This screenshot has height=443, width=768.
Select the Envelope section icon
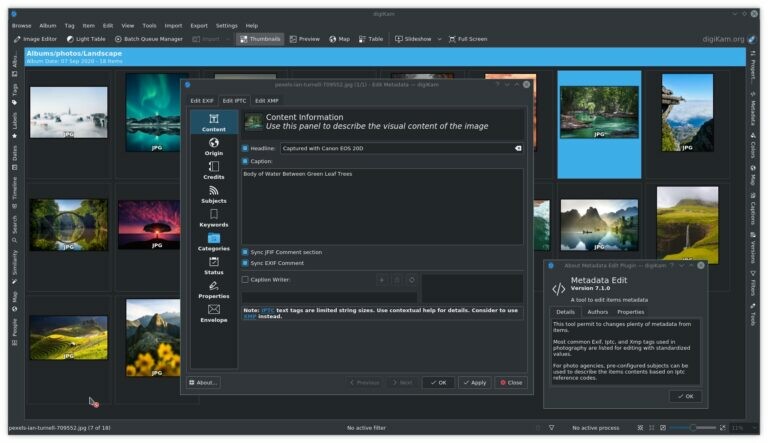213,314
